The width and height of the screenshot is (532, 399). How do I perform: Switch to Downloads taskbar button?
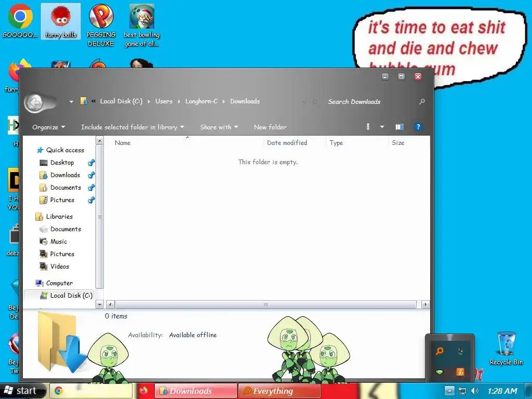[196, 391]
